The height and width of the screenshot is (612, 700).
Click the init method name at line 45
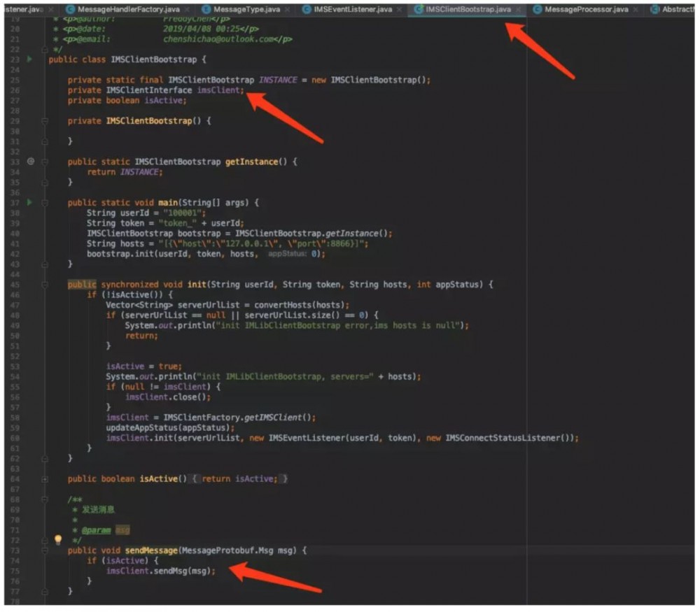click(x=197, y=284)
